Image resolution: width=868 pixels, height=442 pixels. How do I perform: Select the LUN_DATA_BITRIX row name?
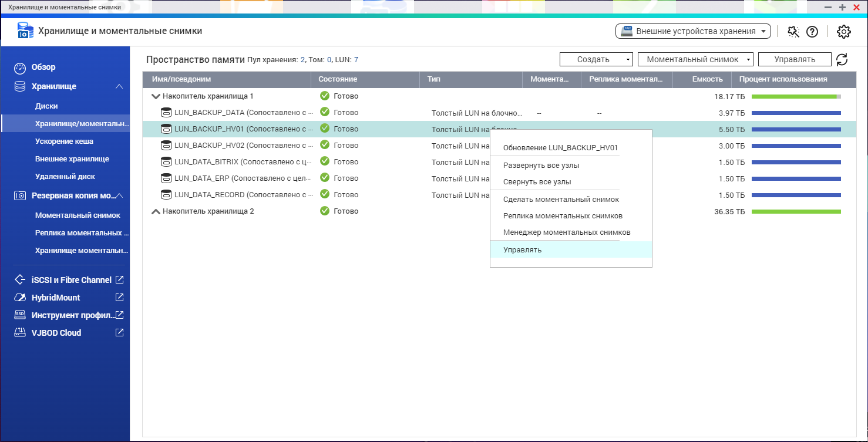pyautogui.click(x=244, y=162)
